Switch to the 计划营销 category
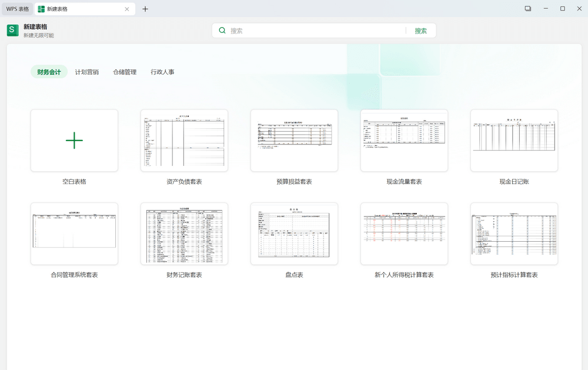 click(86, 72)
